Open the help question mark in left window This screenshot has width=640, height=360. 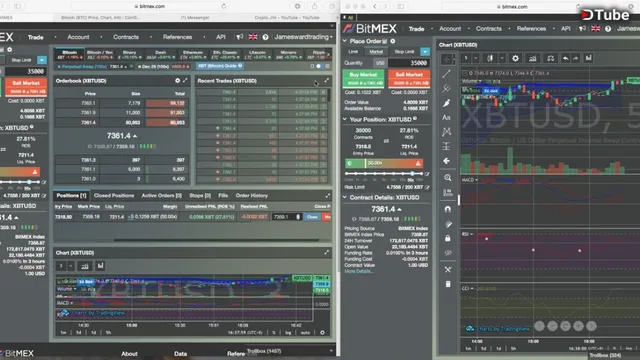click(265, 37)
